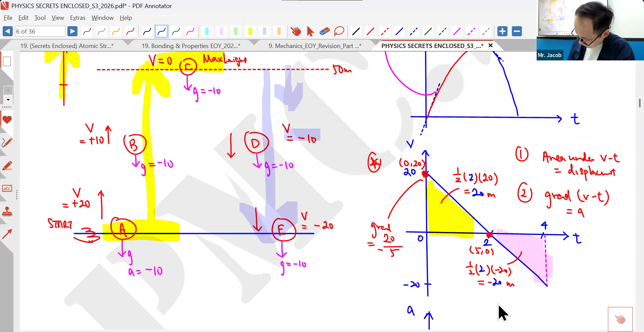The image size is (644, 332).
Task: Pick the green highlighter swatch
Action: (236, 32)
